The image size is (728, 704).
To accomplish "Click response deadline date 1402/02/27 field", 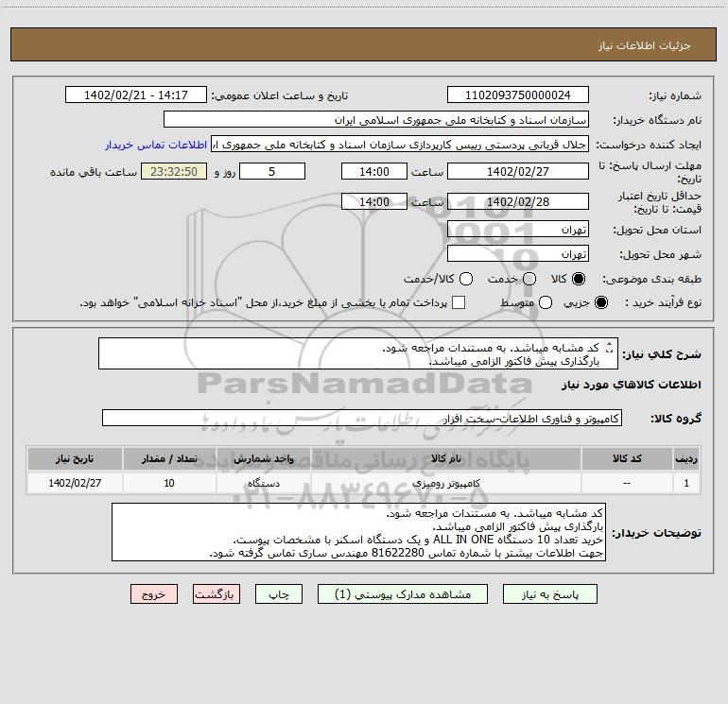I will coord(518,171).
